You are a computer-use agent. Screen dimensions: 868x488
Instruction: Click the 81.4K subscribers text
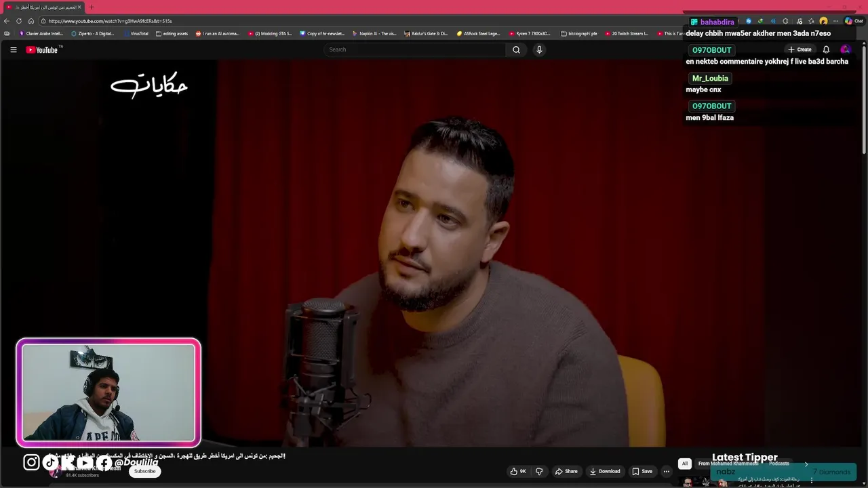82,475
